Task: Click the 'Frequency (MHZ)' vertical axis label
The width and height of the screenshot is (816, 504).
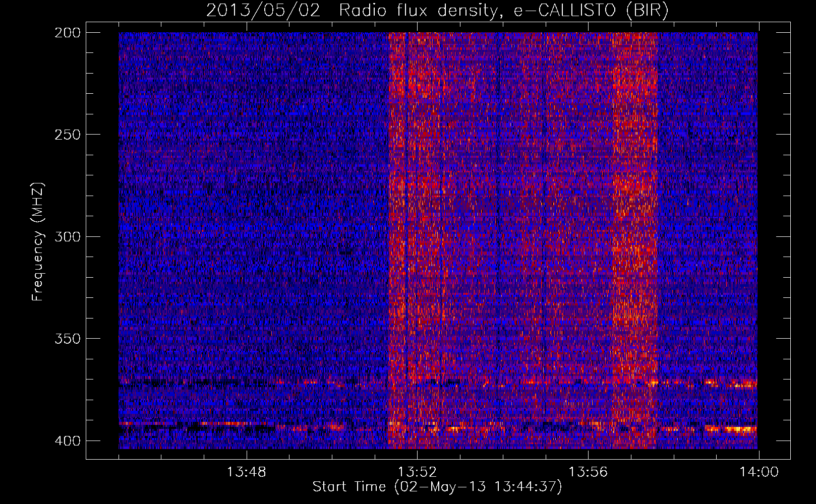Action: click(38, 241)
